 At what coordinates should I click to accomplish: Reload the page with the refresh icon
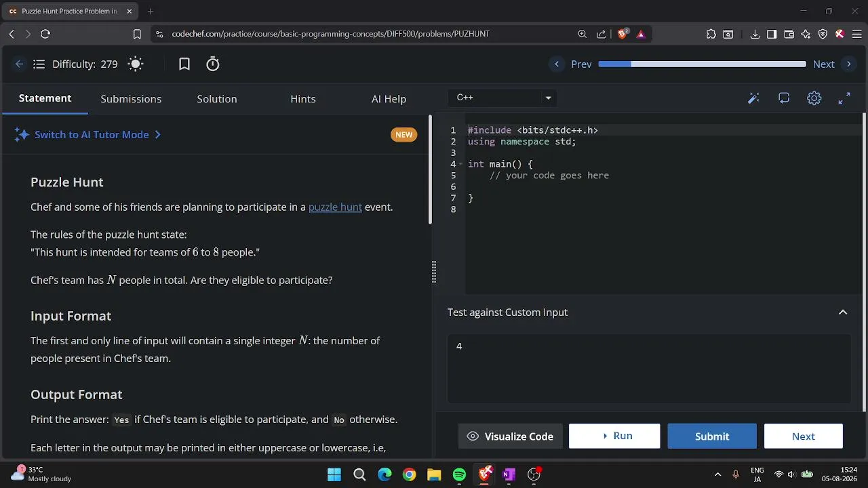[45, 34]
